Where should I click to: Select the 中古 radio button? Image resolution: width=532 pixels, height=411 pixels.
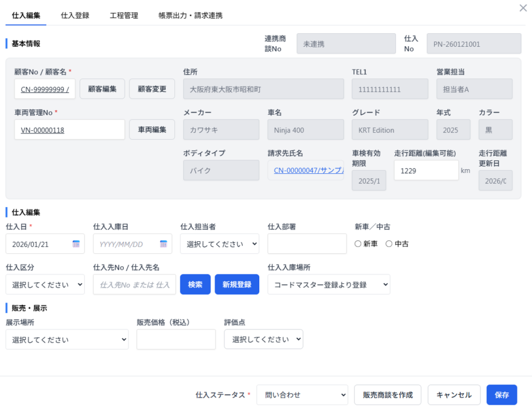pyautogui.click(x=389, y=244)
